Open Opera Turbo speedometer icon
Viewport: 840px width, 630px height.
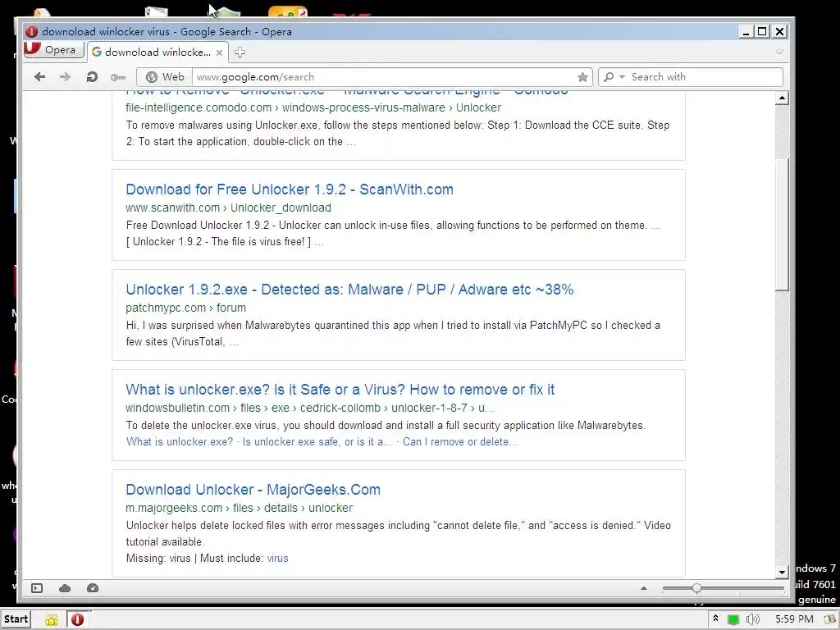pos(93,588)
